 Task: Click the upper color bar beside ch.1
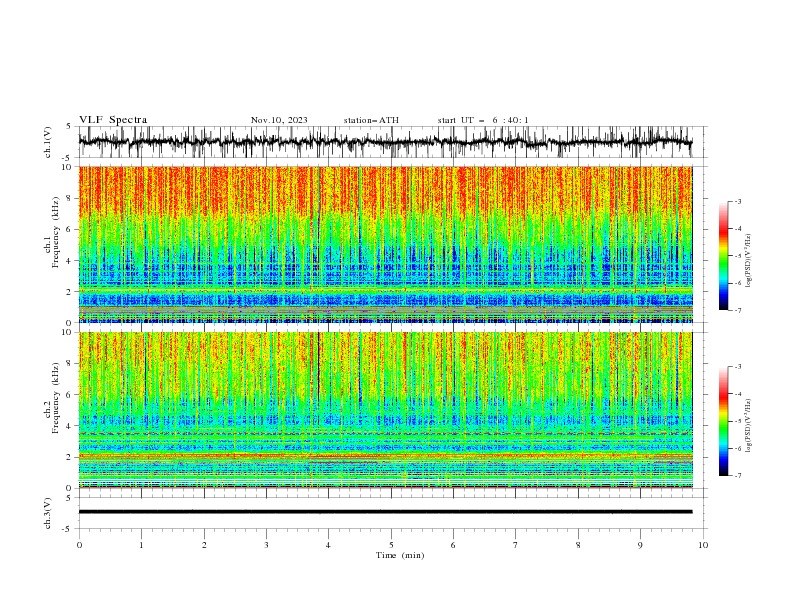click(x=723, y=256)
